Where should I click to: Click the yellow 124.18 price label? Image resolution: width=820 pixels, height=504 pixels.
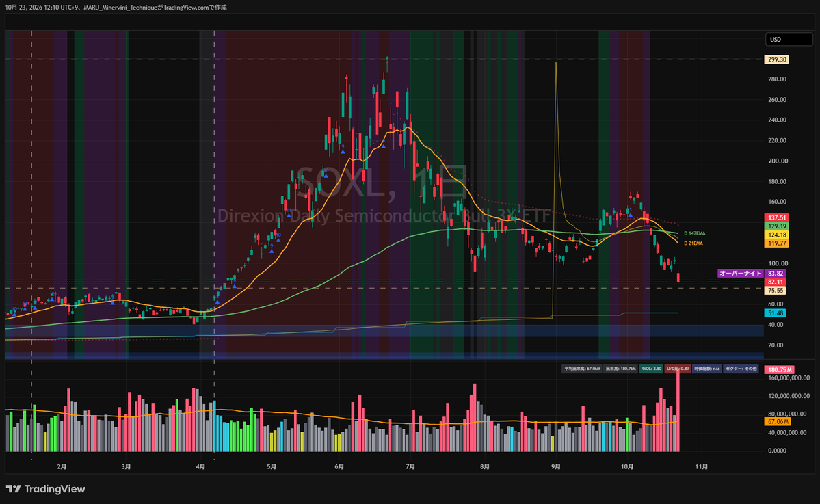[x=777, y=235]
